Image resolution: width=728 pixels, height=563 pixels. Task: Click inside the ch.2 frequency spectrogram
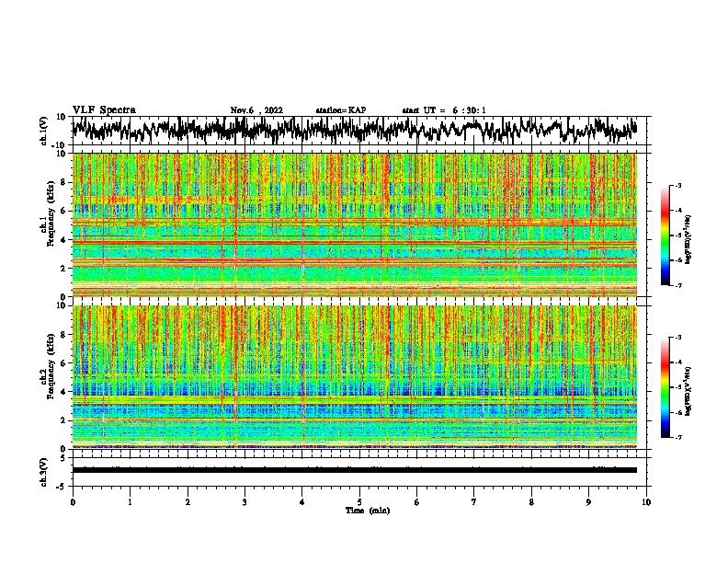pyautogui.click(x=355, y=377)
